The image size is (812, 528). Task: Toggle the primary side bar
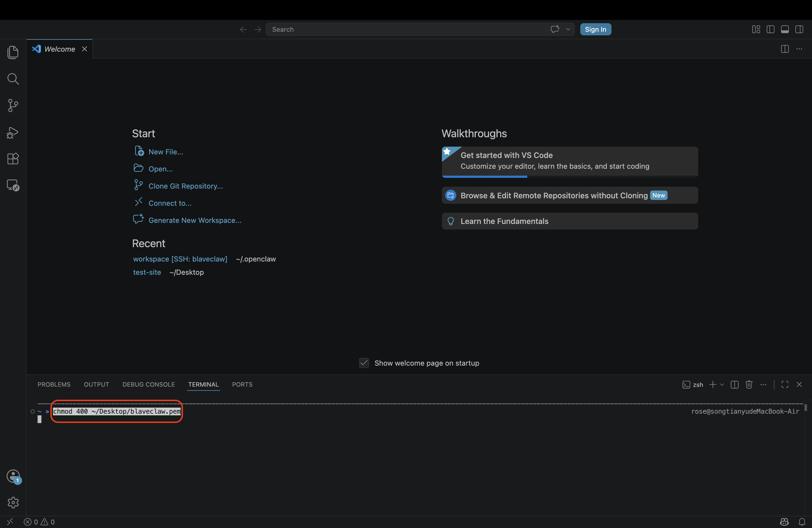point(770,29)
